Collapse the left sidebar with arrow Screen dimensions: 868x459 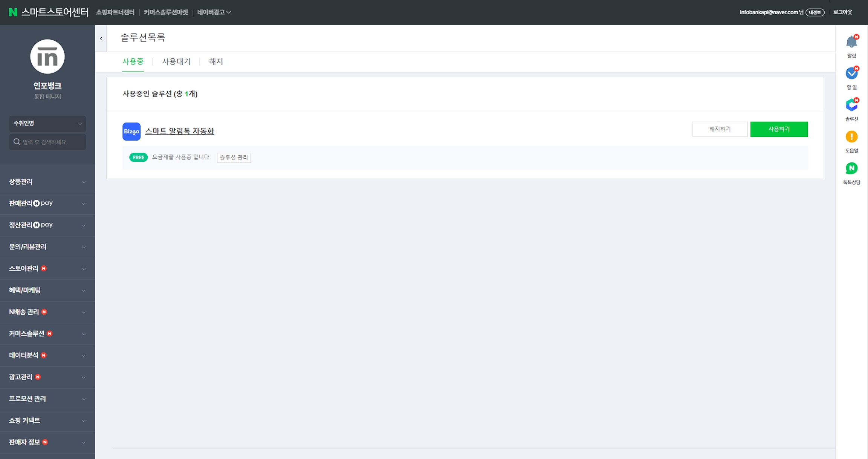coord(101,38)
